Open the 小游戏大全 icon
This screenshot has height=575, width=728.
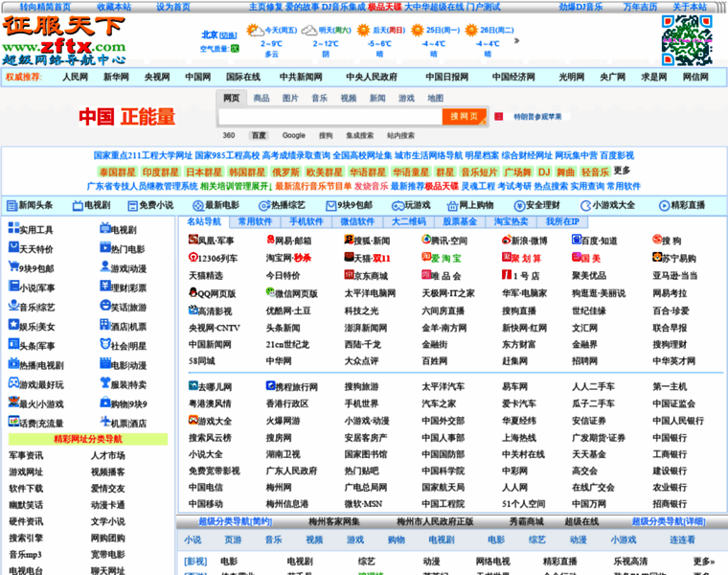click(x=586, y=205)
